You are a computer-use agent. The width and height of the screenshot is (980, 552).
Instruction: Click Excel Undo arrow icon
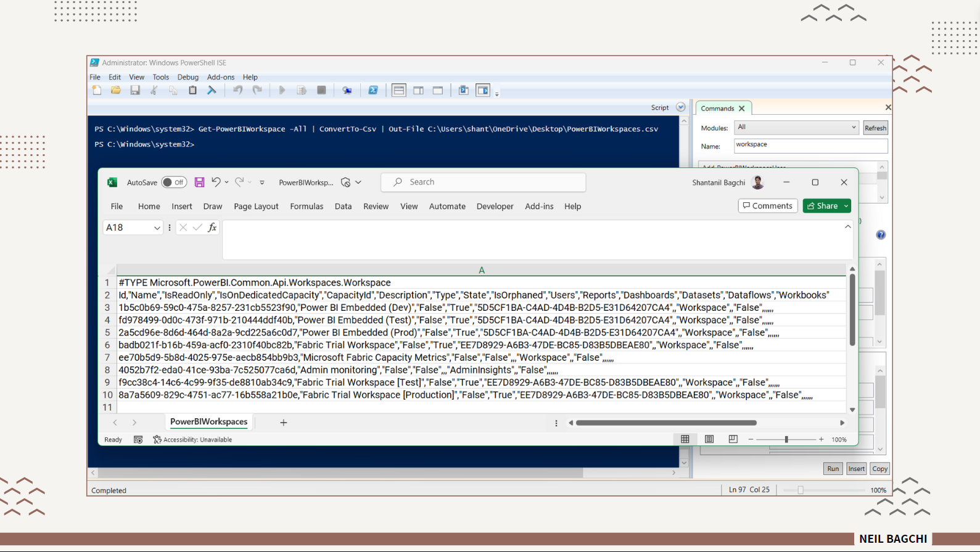[216, 183]
